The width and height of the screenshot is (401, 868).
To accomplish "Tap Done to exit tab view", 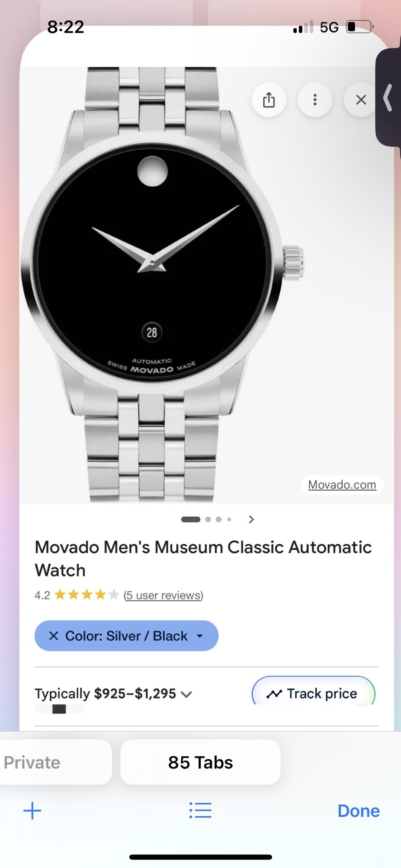I will [359, 811].
